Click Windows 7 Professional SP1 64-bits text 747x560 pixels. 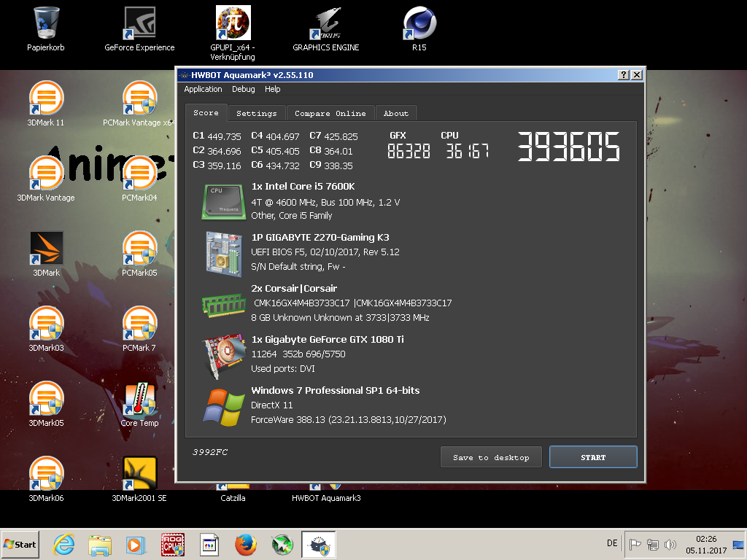point(336,390)
